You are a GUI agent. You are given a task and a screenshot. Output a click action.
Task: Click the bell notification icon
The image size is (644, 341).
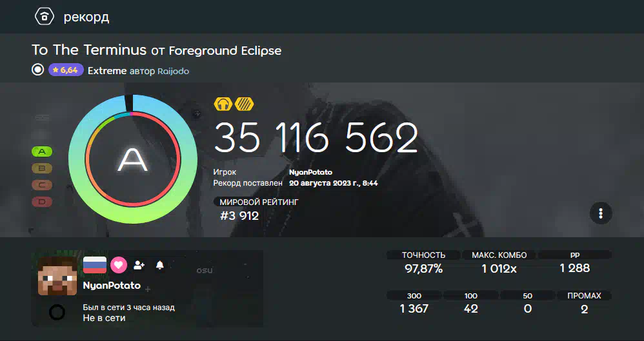pyautogui.click(x=160, y=266)
